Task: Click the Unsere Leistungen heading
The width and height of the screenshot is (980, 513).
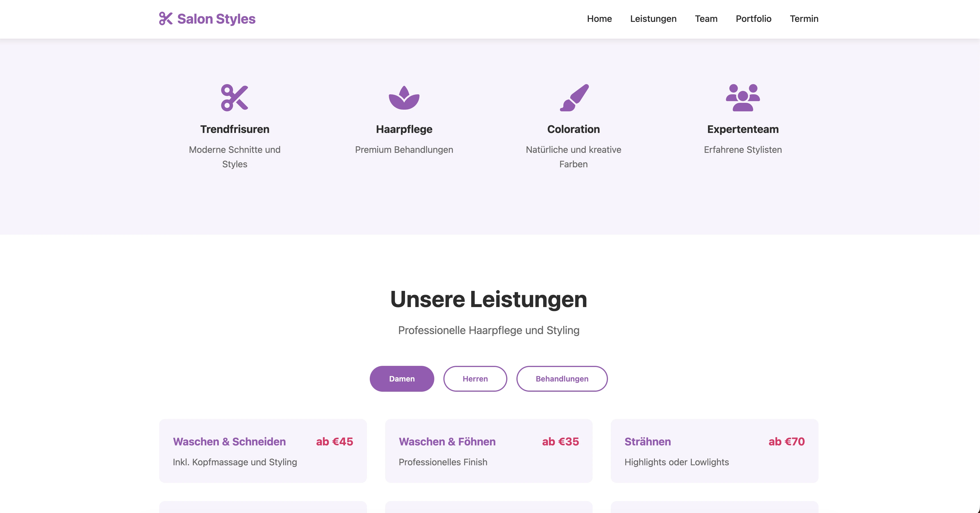Action: (x=489, y=300)
